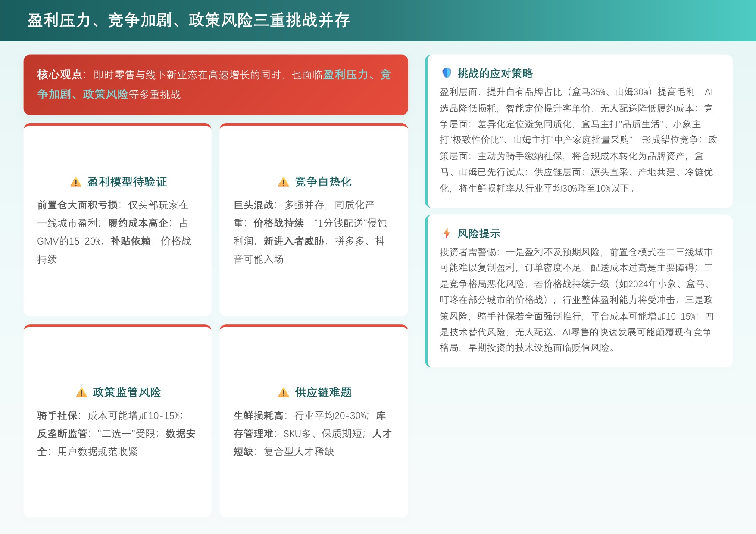Click the warning icon on 供应链难题 card
Viewport: 756px width, 534px height.
pos(283,393)
